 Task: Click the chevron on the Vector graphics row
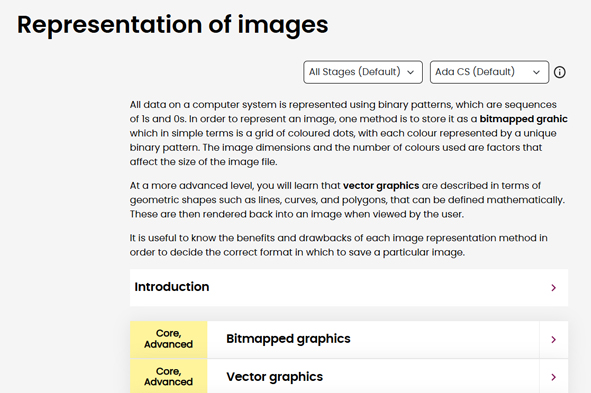553,377
